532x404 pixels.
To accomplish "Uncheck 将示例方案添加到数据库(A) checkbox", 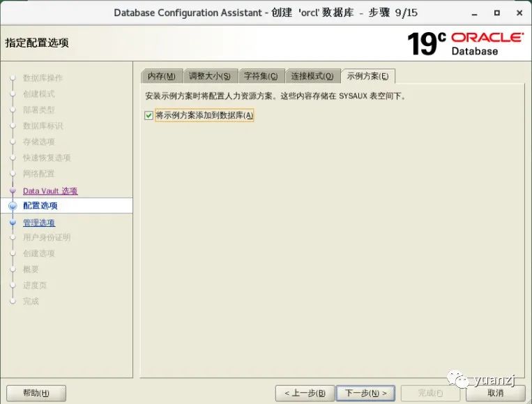I will 149,115.
